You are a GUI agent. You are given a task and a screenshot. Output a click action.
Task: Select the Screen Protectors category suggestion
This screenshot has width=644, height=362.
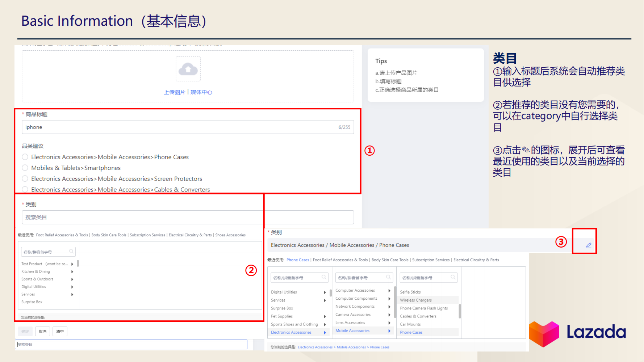[25, 178]
